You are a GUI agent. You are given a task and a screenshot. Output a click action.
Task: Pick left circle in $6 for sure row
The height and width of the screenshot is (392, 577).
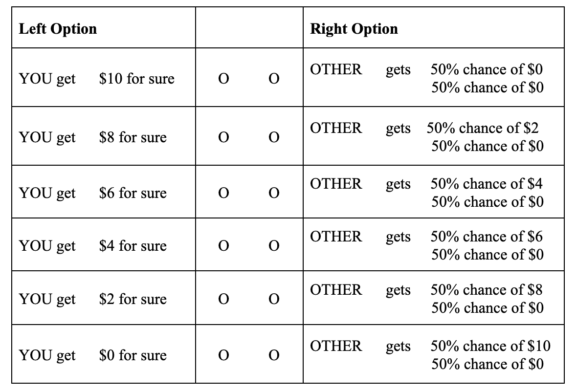tap(223, 194)
